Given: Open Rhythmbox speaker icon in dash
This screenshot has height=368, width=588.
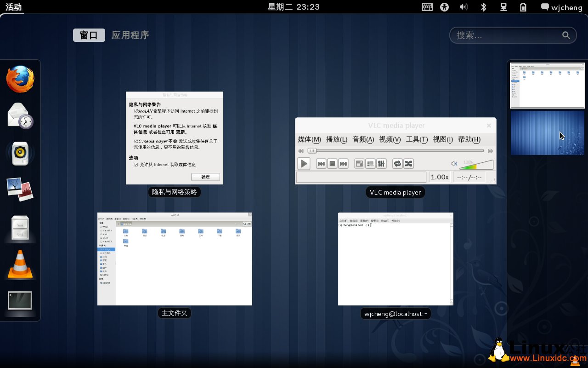Looking at the screenshot, I should (x=20, y=153).
